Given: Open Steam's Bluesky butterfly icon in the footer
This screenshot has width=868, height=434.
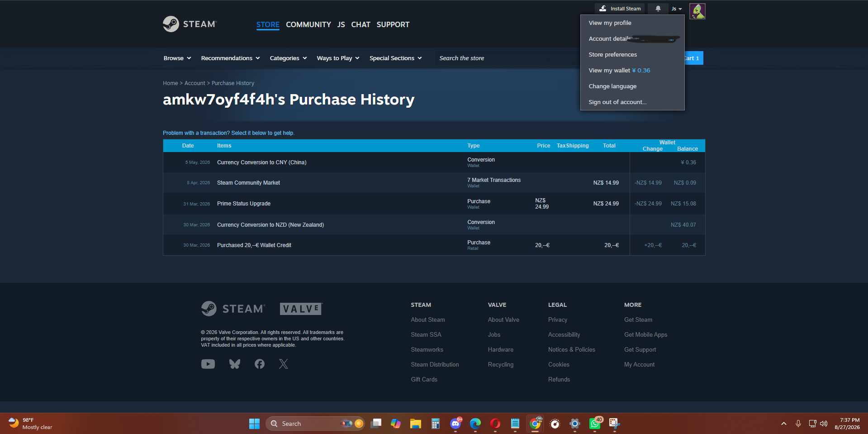Looking at the screenshot, I should pyautogui.click(x=234, y=364).
